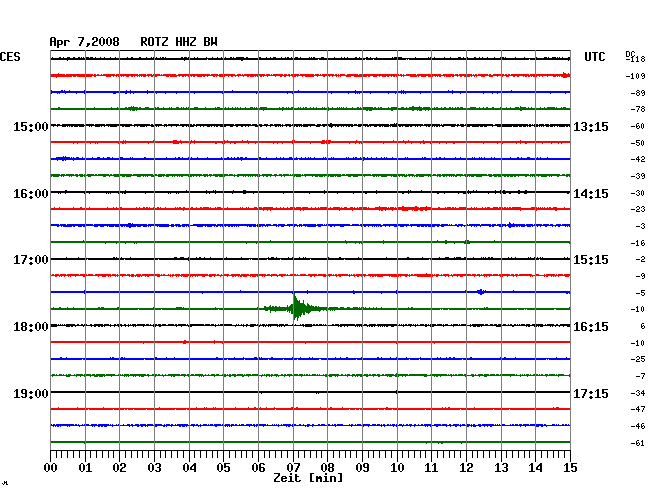Viewport: 650px width, 494px height.
Task: Select the -109 DC offset value
Action: [636, 76]
